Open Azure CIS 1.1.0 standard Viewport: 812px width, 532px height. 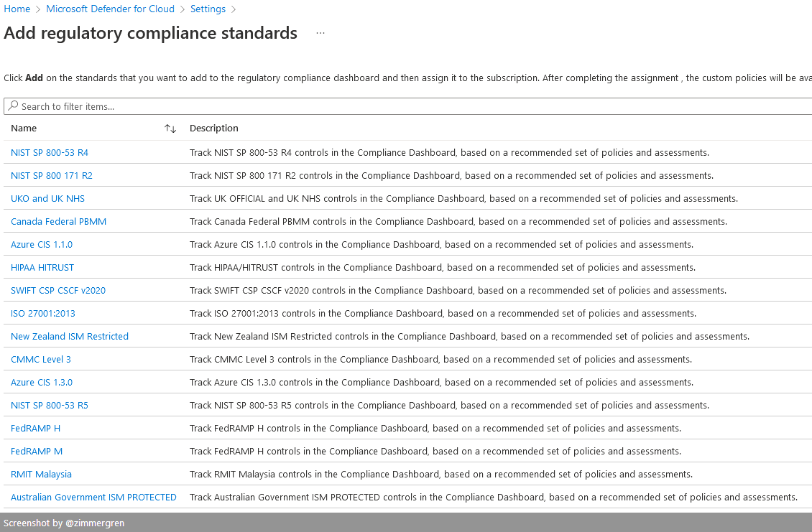click(x=42, y=245)
